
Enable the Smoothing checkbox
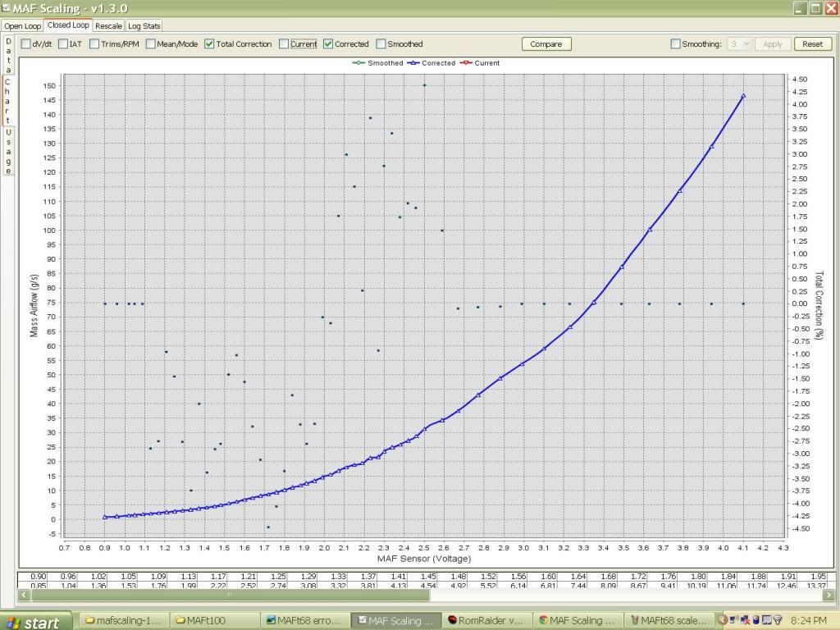tap(676, 44)
